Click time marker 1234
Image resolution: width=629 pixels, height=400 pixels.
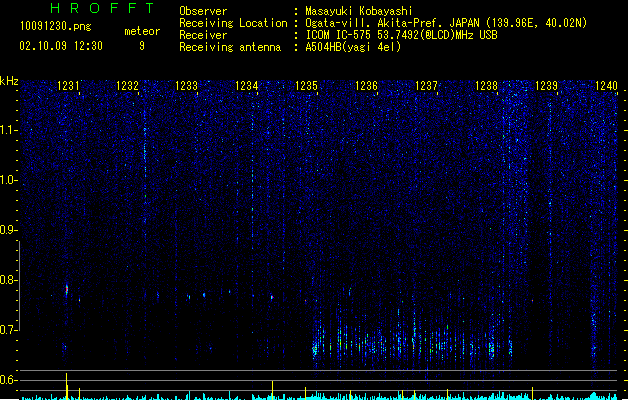(x=246, y=86)
